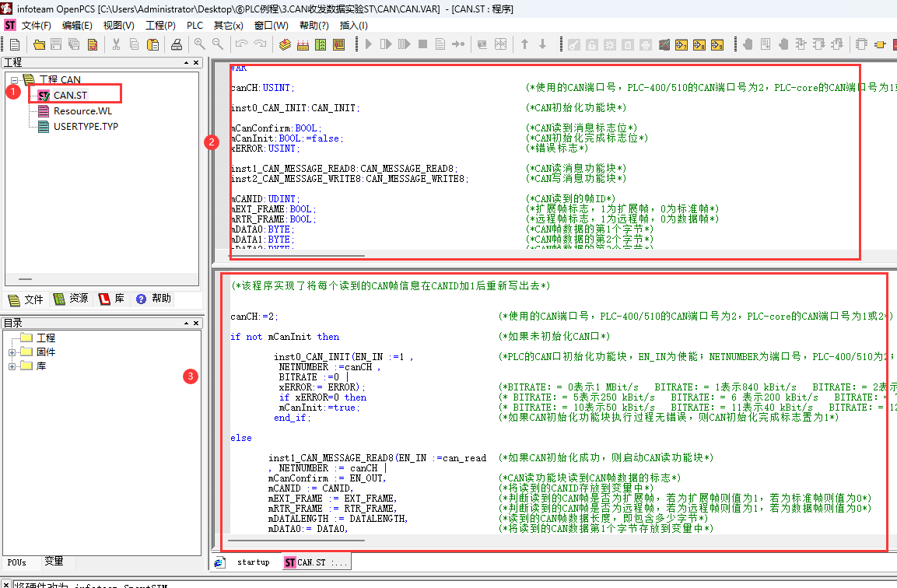Collapse the 工程 CAN tree node
897x588 pixels.
tap(14, 79)
